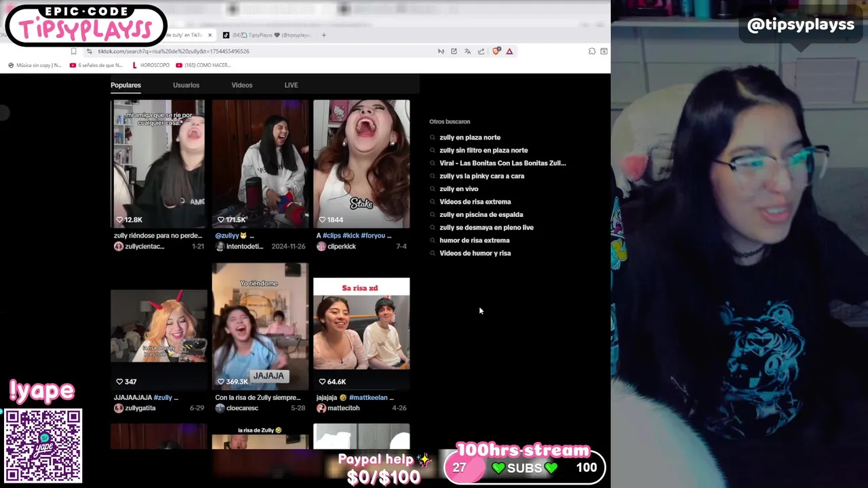Click the #clips hashtag in caption
868x488 pixels.
332,235
